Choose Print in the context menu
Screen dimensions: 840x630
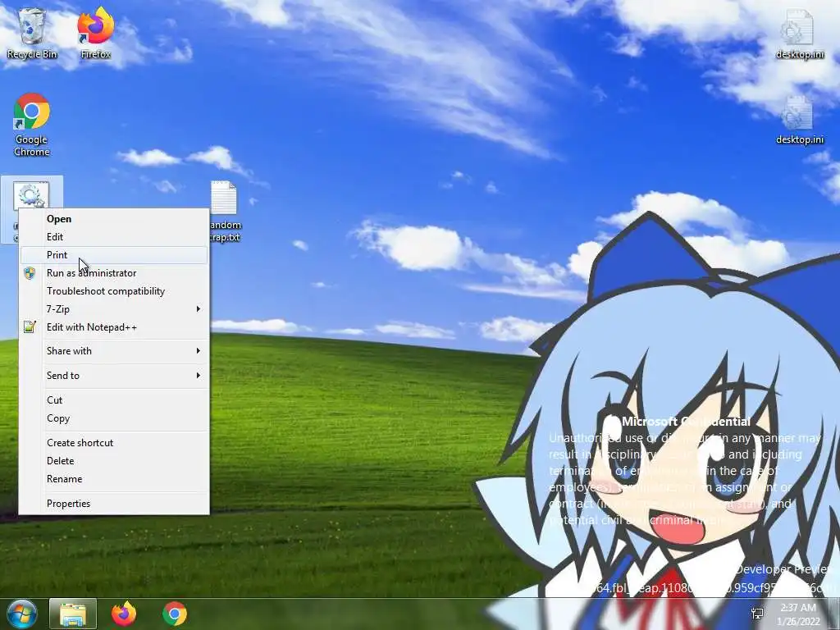coord(113,255)
